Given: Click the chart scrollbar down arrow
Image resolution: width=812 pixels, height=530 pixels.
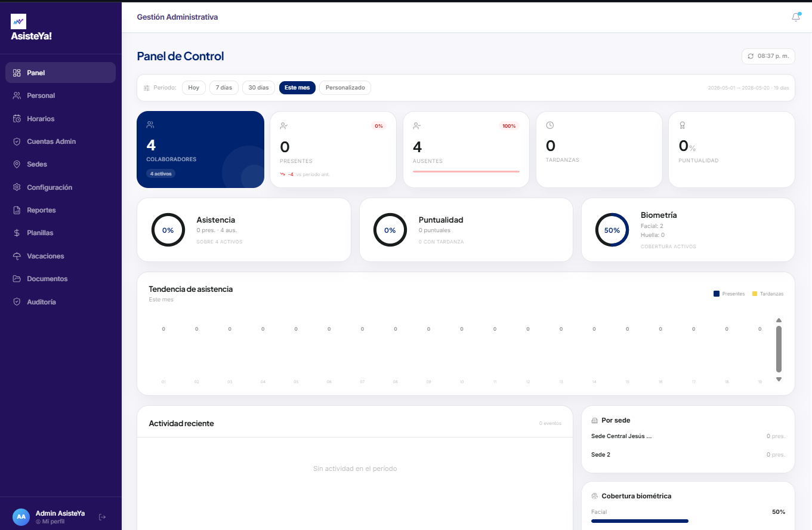Looking at the screenshot, I should pyautogui.click(x=779, y=380).
